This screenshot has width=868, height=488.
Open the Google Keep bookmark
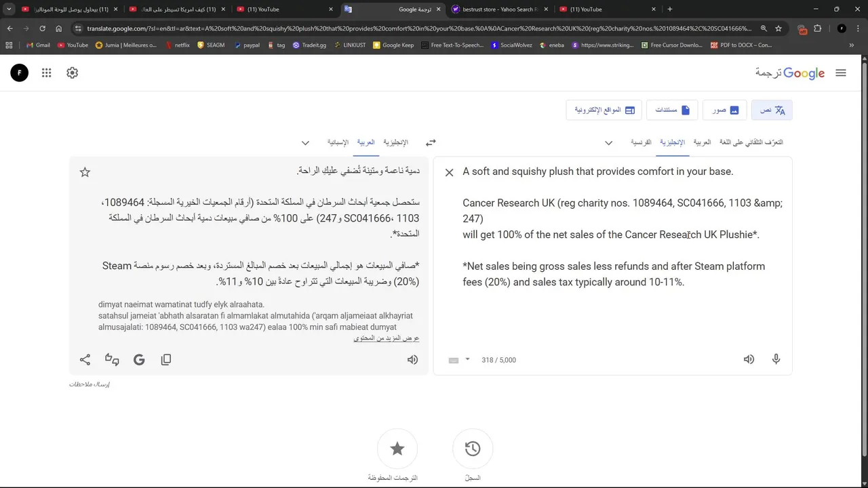coord(393,45)
